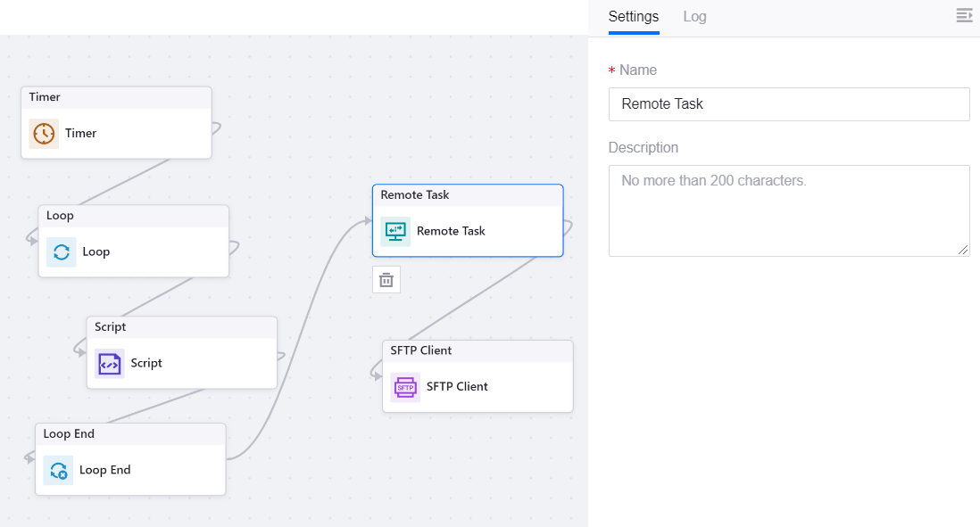Click the Script code file icon
The height and width of the screenshot is (527, 980).
pos(110,364)
